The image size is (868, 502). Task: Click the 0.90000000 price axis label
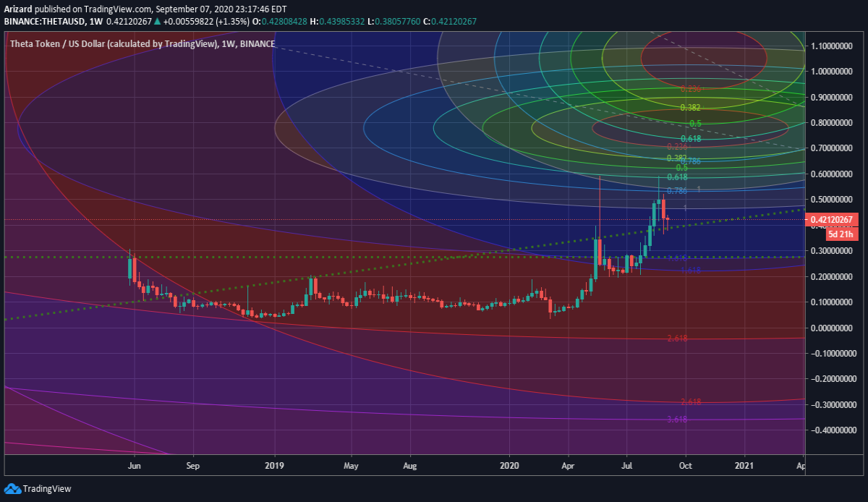click(833, 97)
